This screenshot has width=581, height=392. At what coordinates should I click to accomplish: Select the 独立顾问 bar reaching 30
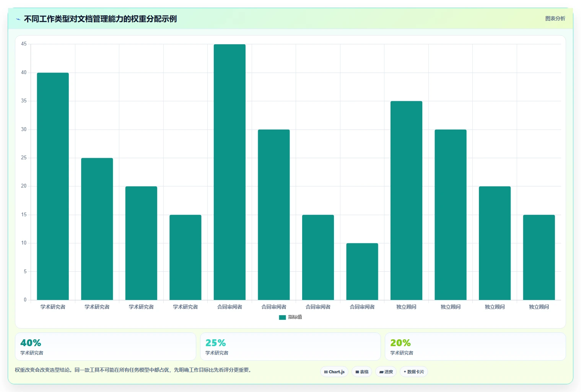point(451,215)
